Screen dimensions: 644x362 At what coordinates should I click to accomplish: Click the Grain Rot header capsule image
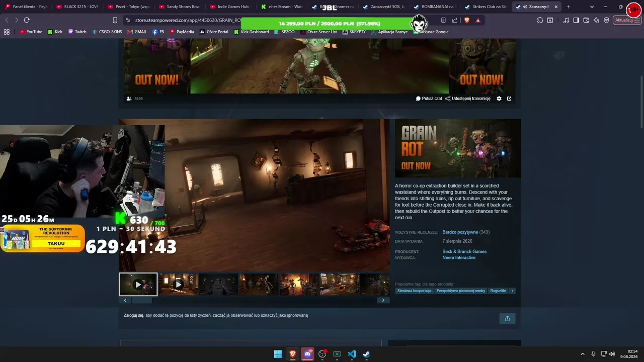pyautogui.click(x=458, y=148)
